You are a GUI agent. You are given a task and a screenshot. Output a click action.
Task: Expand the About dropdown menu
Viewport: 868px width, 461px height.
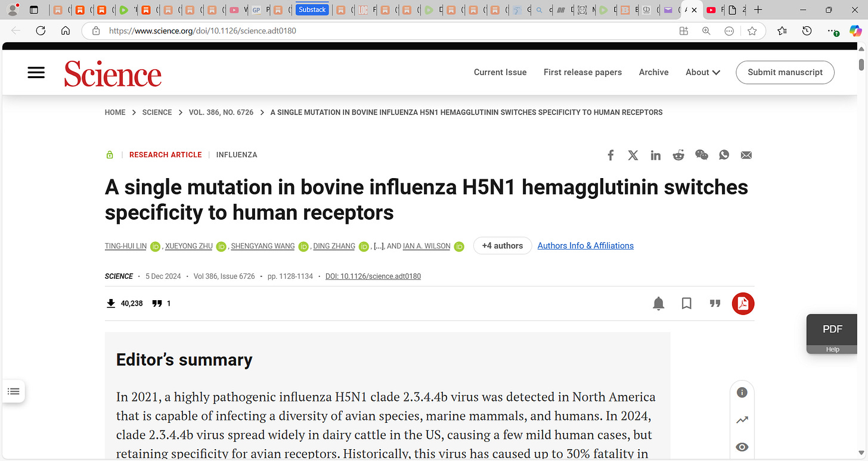703,72
